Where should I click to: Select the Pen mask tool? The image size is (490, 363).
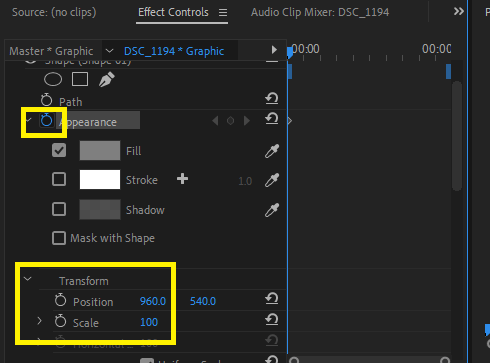click(107, 80)
